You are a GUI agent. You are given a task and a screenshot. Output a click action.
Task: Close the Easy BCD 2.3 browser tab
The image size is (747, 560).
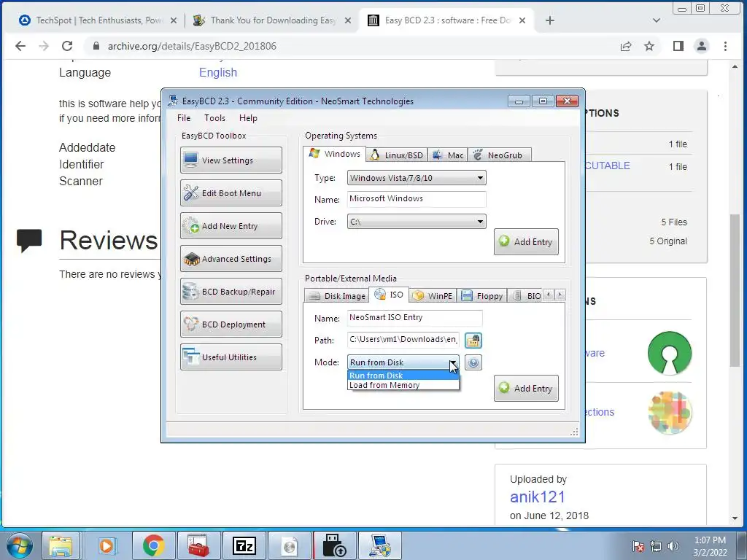pos(522,20)
